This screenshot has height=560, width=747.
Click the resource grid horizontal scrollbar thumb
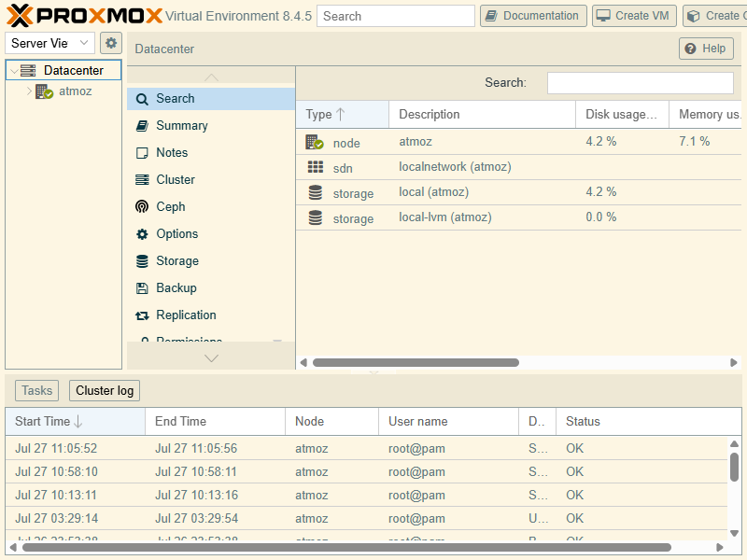(x=416, y=363)
